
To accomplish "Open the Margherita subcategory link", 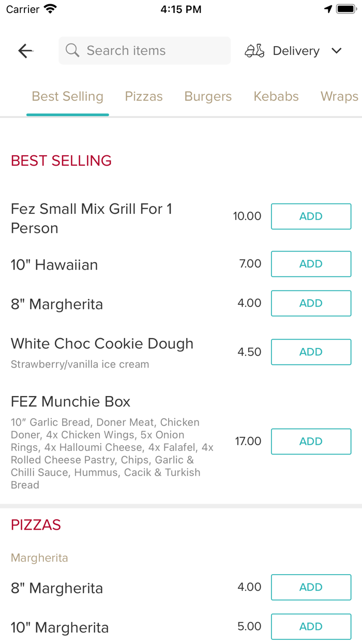I will (x=39, y=558).
